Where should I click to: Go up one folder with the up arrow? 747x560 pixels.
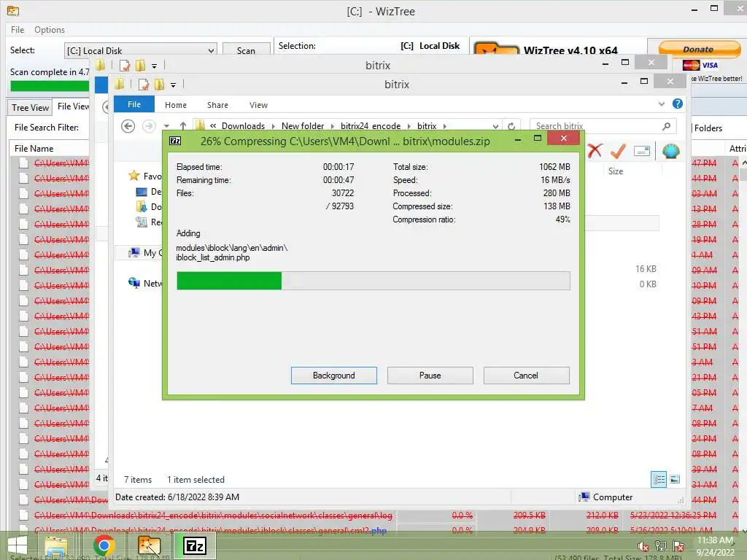pyautogui.click(x=183, y=126)
